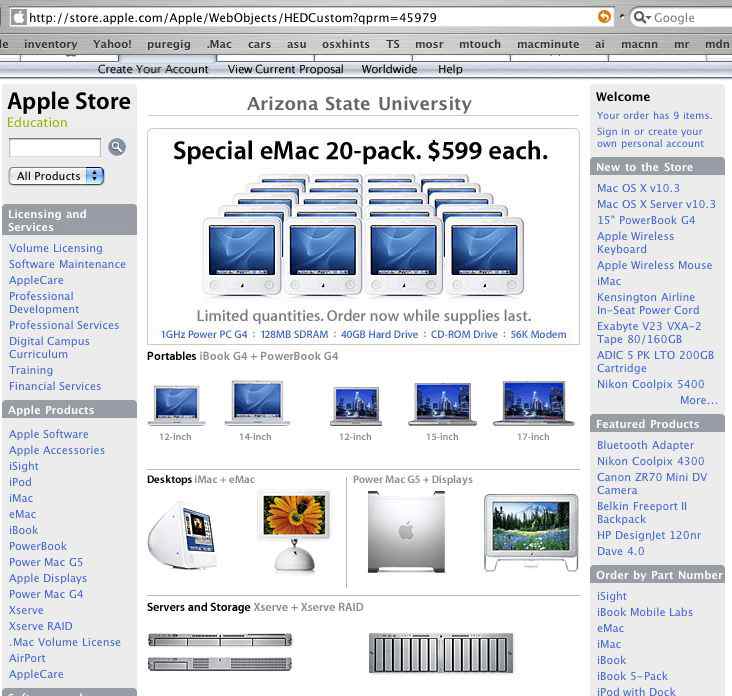Click the orange reload icon in address bar
The image size is (732, 696).
604,17
